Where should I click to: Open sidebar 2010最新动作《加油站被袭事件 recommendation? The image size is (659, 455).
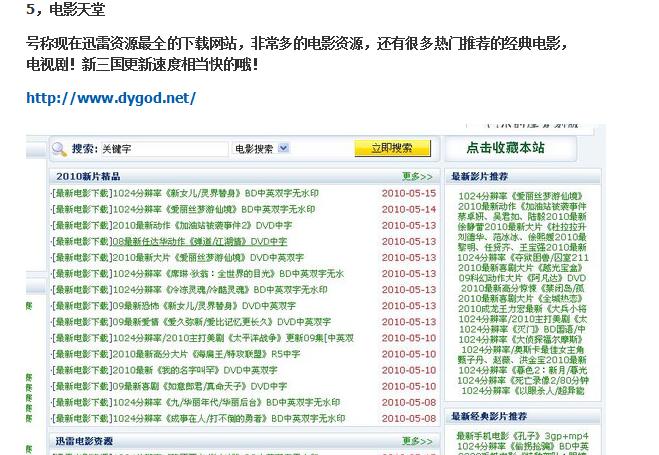coord(522,206)
